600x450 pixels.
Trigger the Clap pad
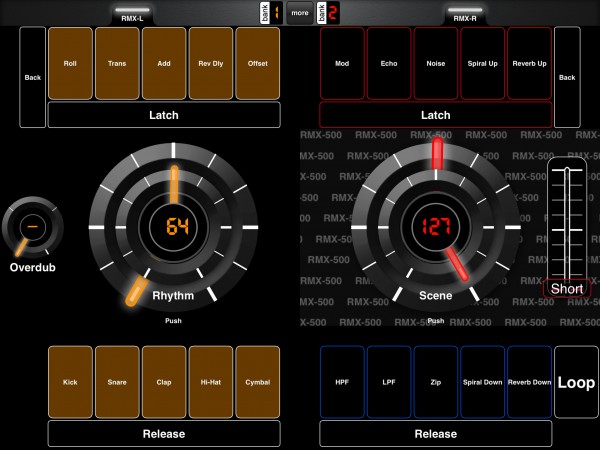(x=164, y=382)
